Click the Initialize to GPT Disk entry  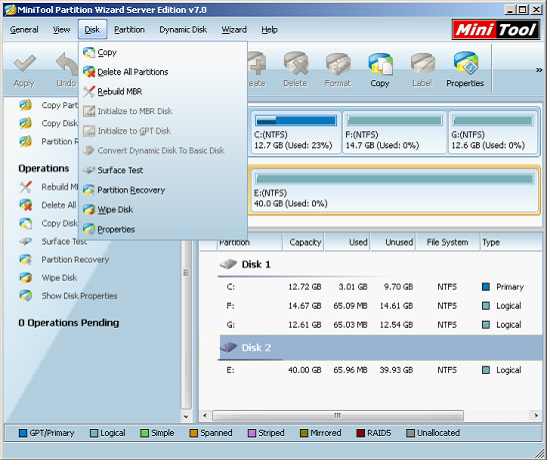[x=163, y=131]
